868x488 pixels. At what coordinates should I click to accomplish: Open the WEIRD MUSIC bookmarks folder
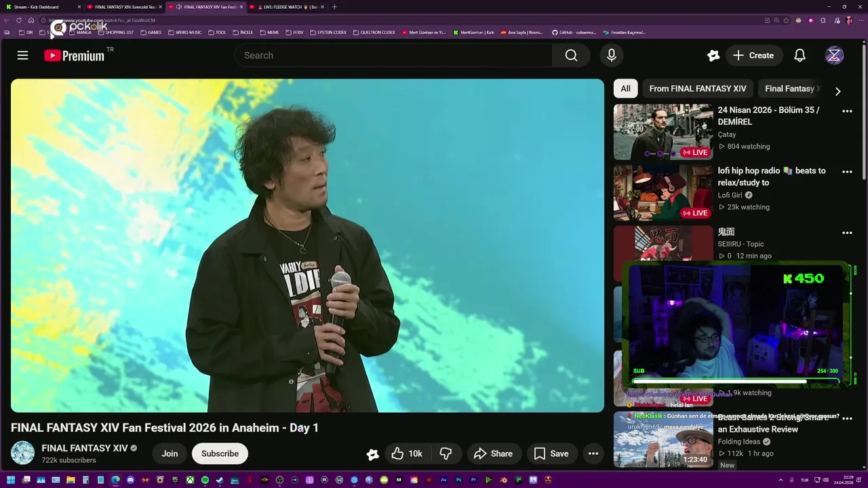click(184, 32)
